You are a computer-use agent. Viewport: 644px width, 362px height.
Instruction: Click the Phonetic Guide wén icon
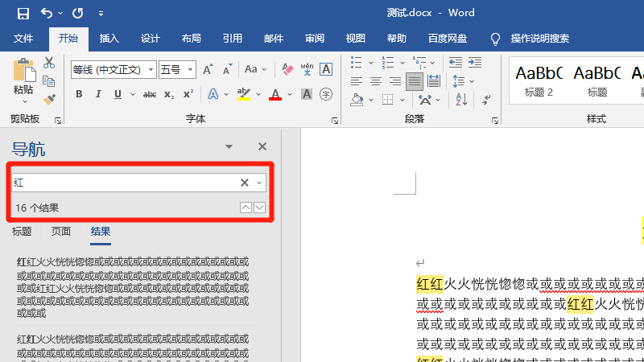[306, 70]
